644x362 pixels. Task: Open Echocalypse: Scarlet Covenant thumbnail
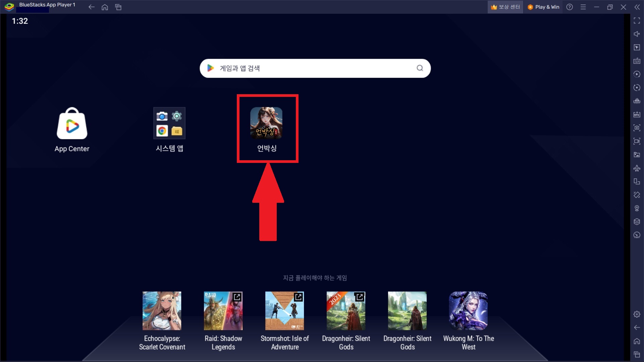[162, 311]
